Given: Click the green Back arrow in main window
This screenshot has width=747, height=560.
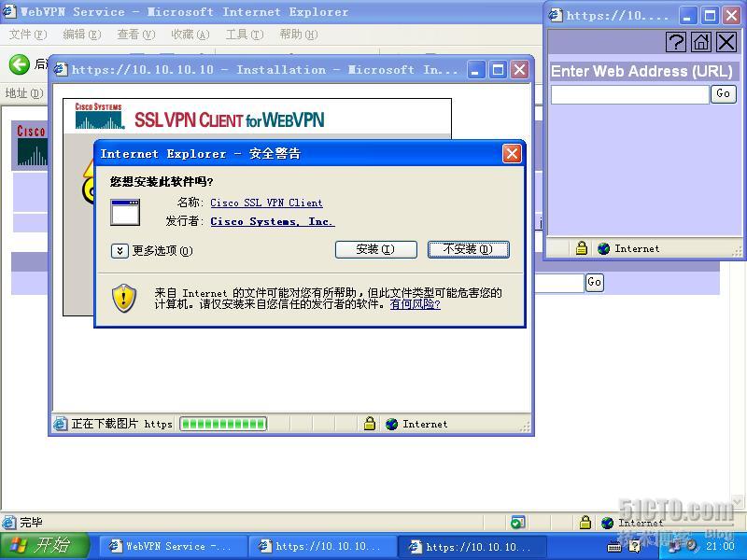Looking at the screenshot, I should (19, 64).
